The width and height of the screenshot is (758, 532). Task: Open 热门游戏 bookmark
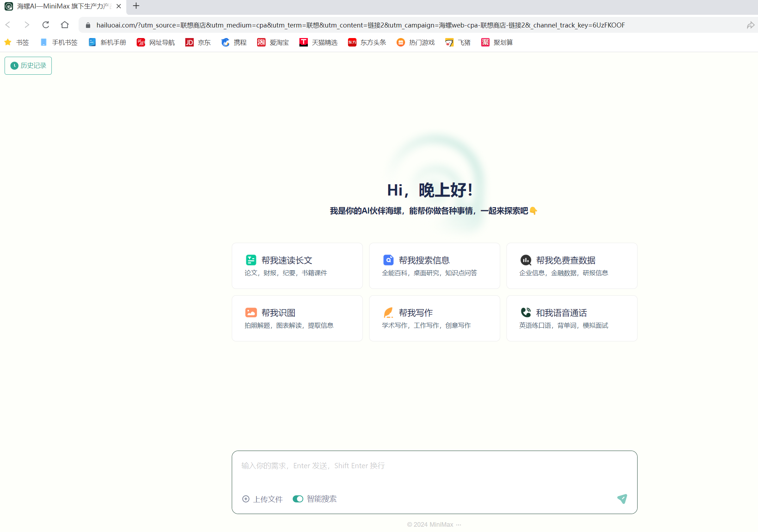coord(416,42)
